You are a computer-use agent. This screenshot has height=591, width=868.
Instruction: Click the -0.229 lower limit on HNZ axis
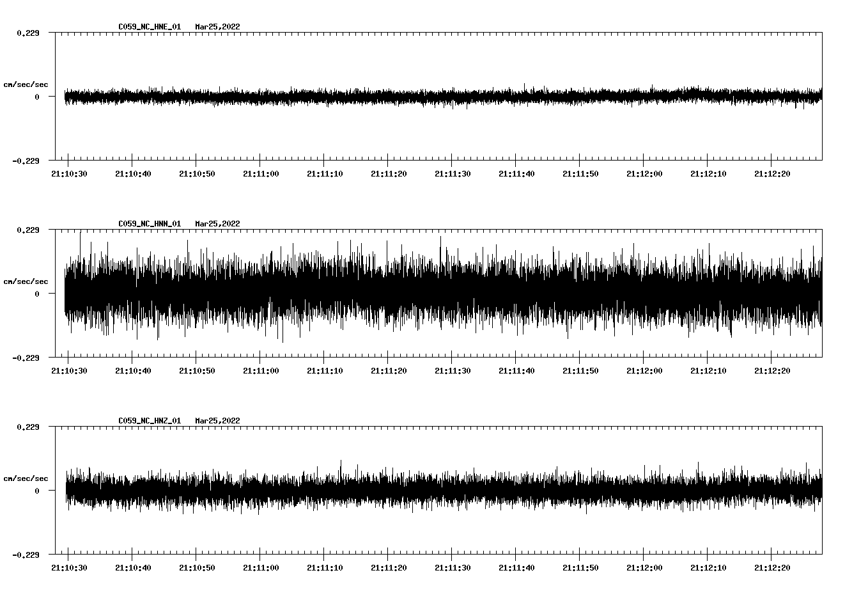(26, 555)
